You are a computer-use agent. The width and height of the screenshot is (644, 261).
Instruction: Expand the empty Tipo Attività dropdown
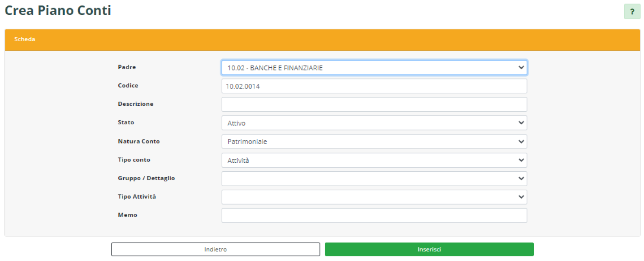[x=374, y=197]
